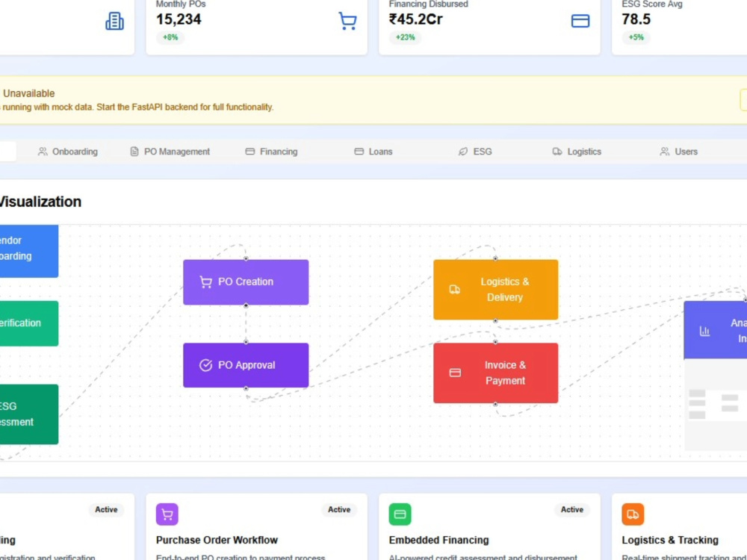Open the Financing tab

coord(272,152)
